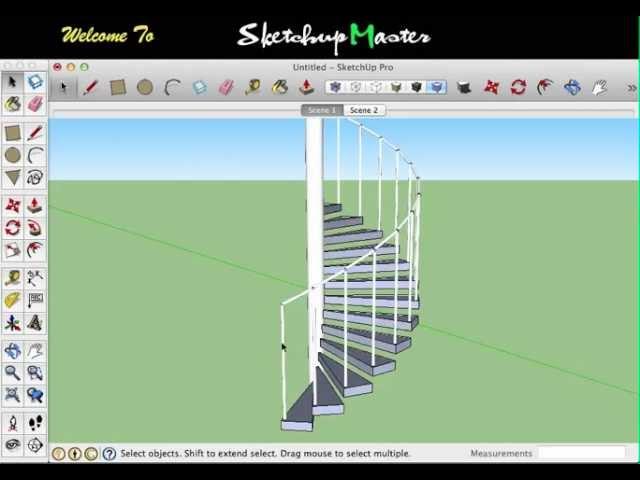Select the Axes tool
This screenshot has width=640, height=480.
point(13,322)
